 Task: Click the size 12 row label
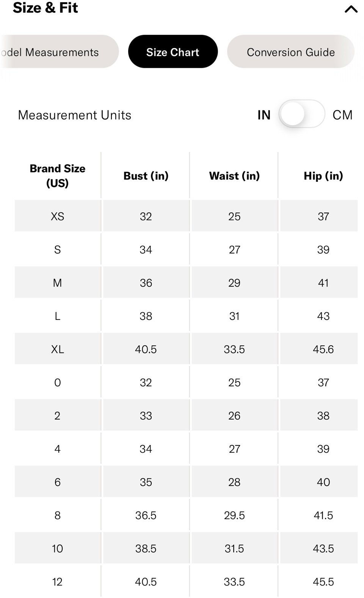click(57, 582)
